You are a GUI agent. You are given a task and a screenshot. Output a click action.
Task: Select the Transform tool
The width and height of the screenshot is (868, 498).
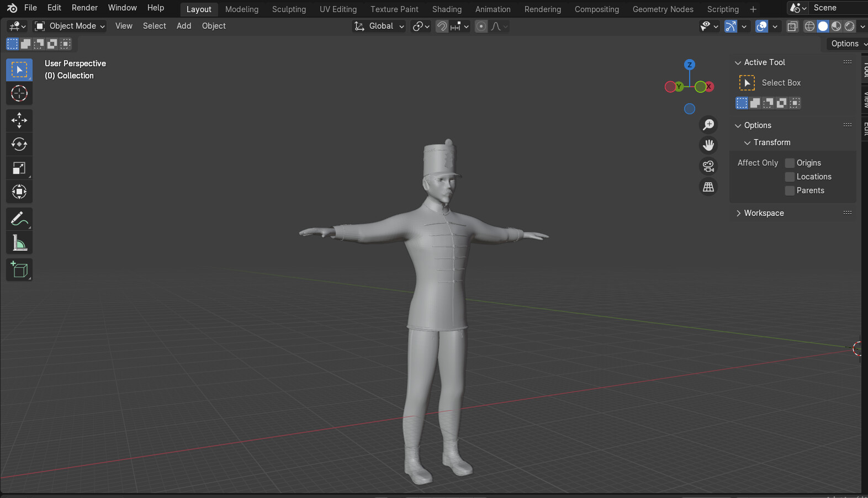click(x=19, y=192)
